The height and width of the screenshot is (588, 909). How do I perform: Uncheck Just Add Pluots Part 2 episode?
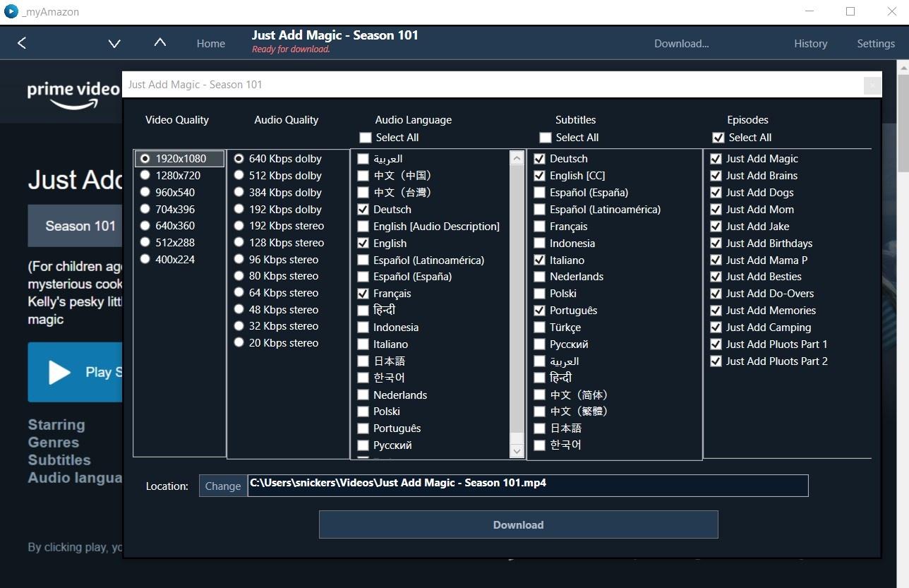tap(716, 361)
